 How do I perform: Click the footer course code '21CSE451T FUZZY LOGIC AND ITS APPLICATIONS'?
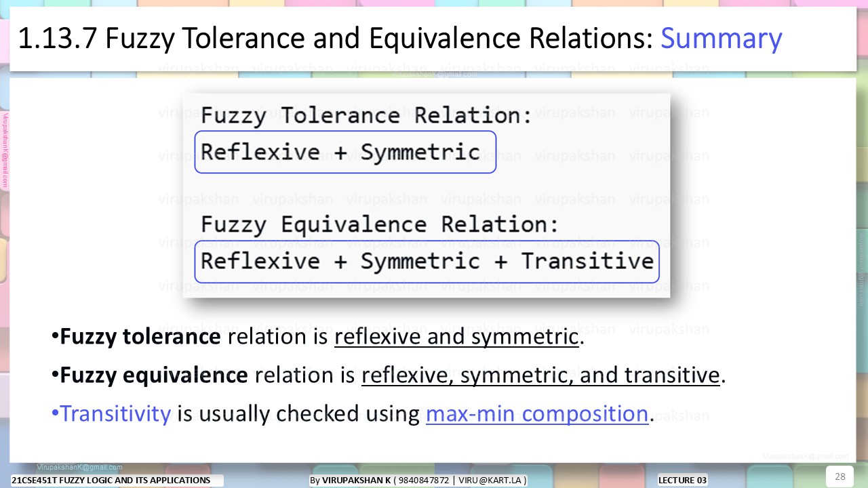point(111,480)
